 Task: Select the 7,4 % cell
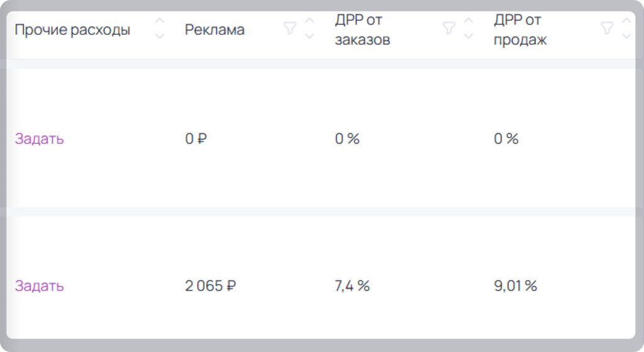click(352, 286)
